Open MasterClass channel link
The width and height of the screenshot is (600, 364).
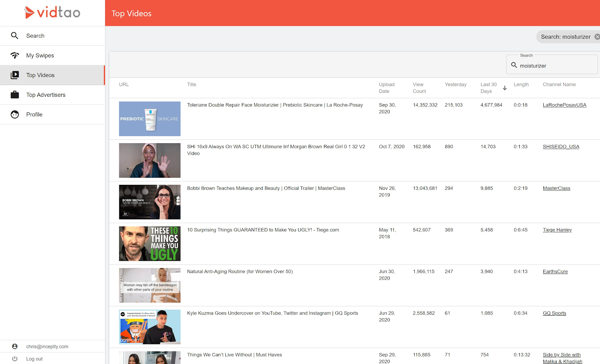(x=556, y=188)
